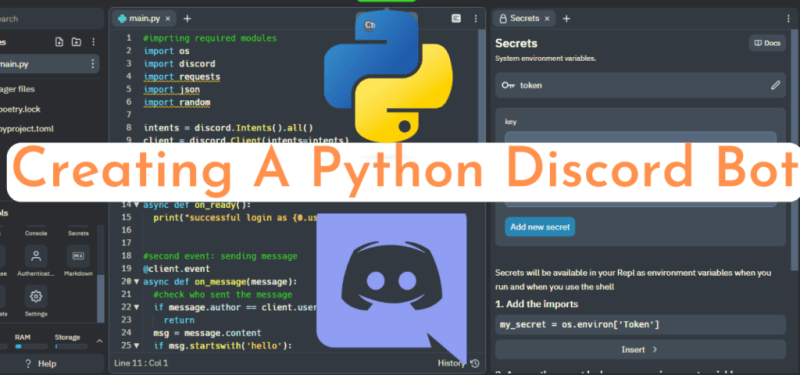Click code line 'import random'

(177, 103)
